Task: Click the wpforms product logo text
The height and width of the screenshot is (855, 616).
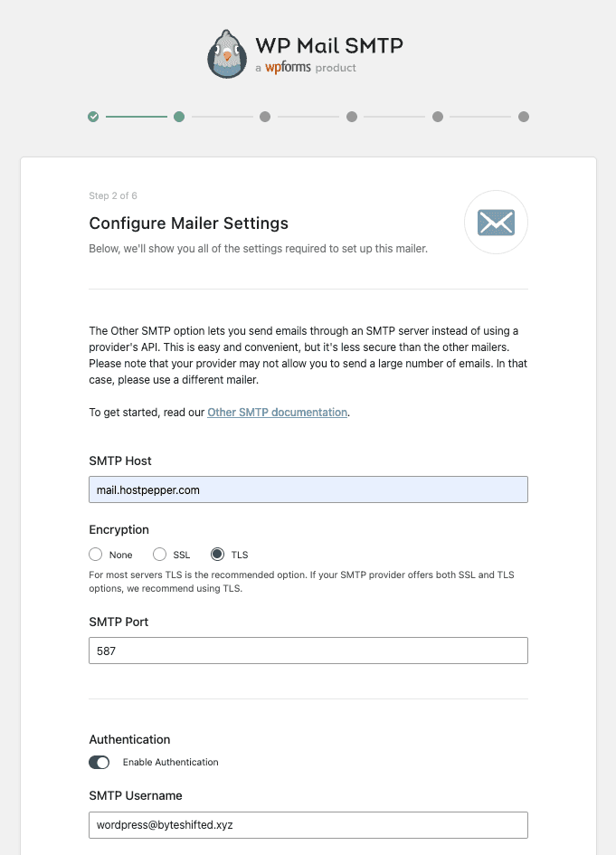Action: (288, 68)
